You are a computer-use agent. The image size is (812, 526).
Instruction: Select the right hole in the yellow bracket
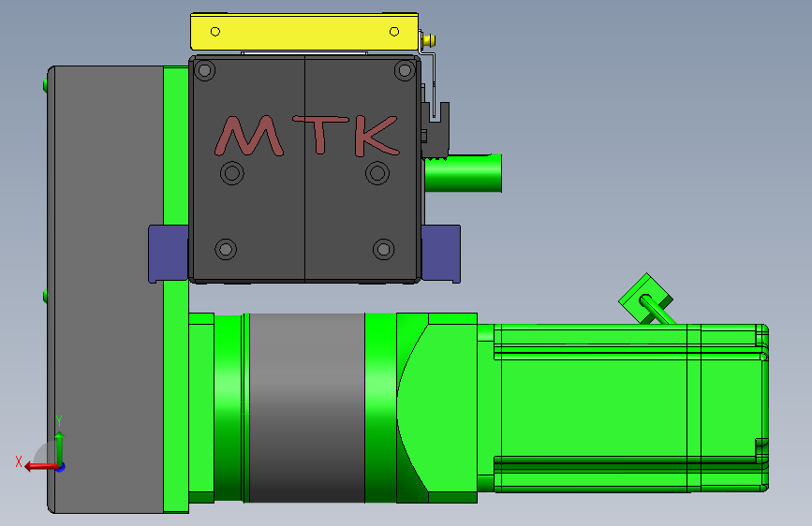(x=394, y=32)
